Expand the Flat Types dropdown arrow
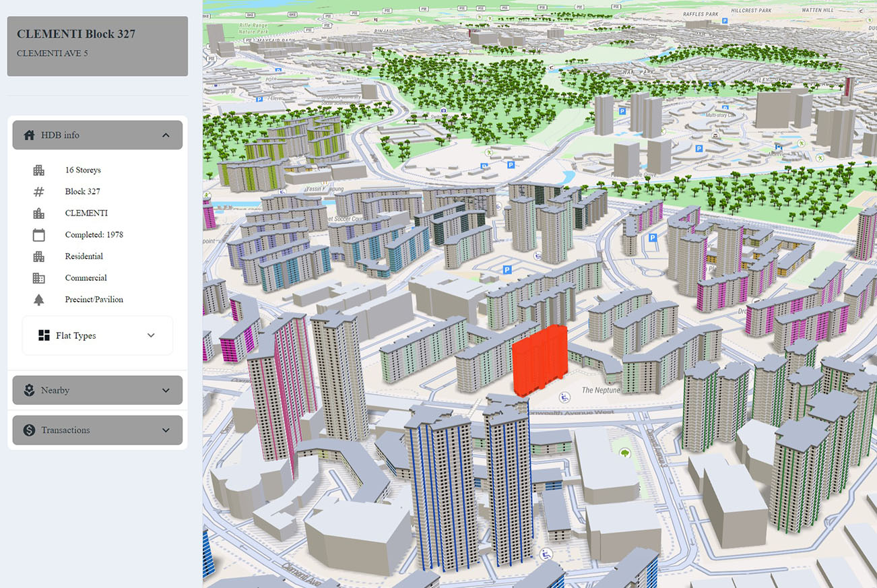 [151, 335]
